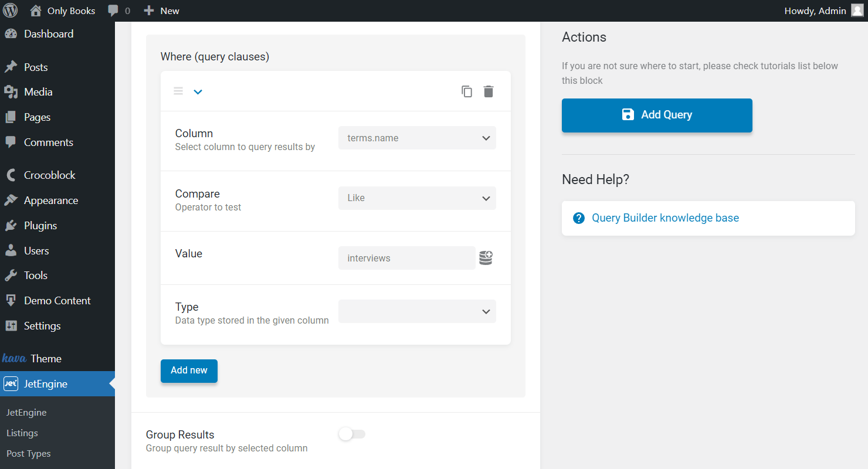Click the Crocoblock menu item label
This screenshot has height=469, width=868.
tap(50, 175)
